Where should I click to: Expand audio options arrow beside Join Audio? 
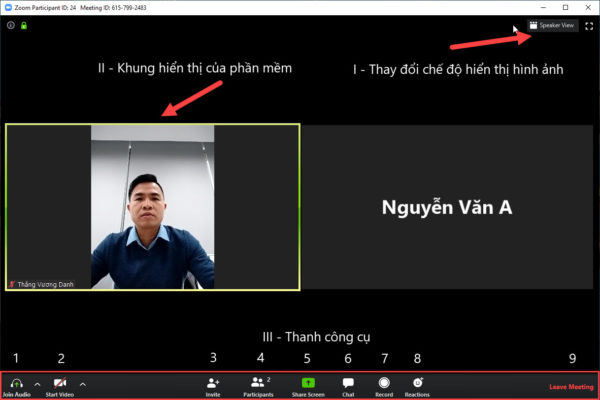37,383
